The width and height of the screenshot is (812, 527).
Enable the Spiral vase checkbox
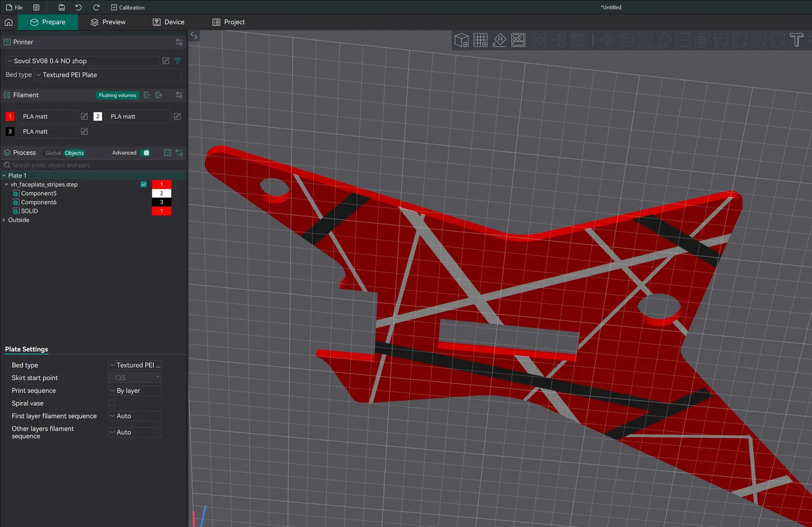[x=112, y=403]
